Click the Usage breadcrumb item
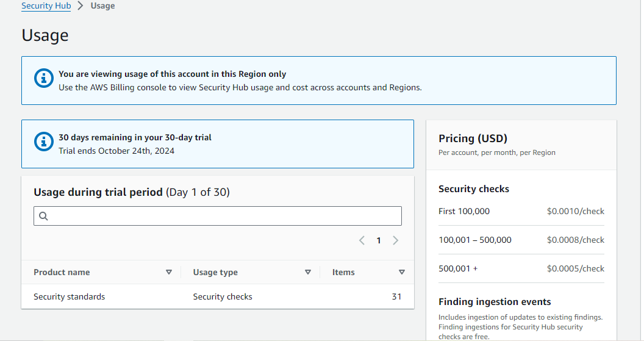Viewport: 644px width, 341px height. (102, 5)
